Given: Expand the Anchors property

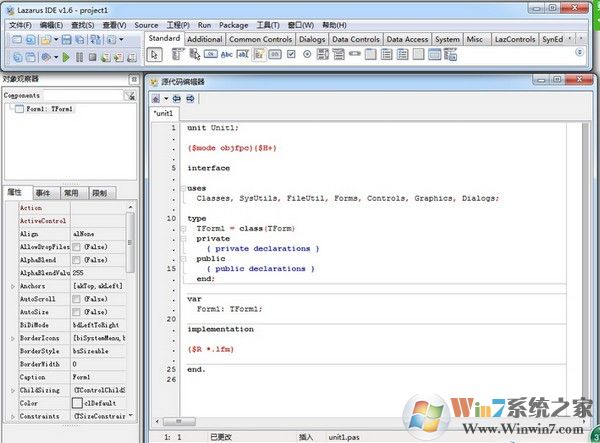Looking at the screenshot, I should click(x=13, y=285).
